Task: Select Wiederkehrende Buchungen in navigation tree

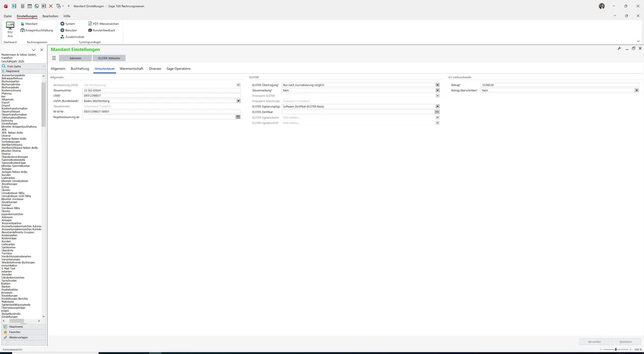Action: coord(18,262)
